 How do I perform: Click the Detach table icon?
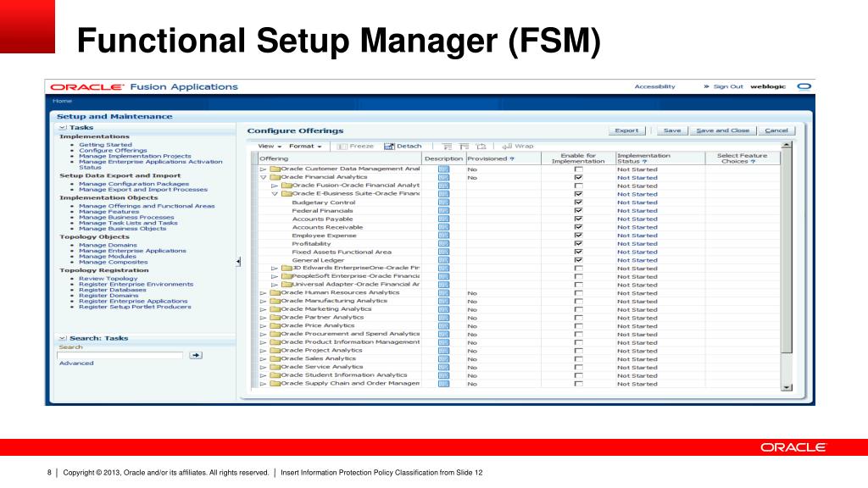389,146
